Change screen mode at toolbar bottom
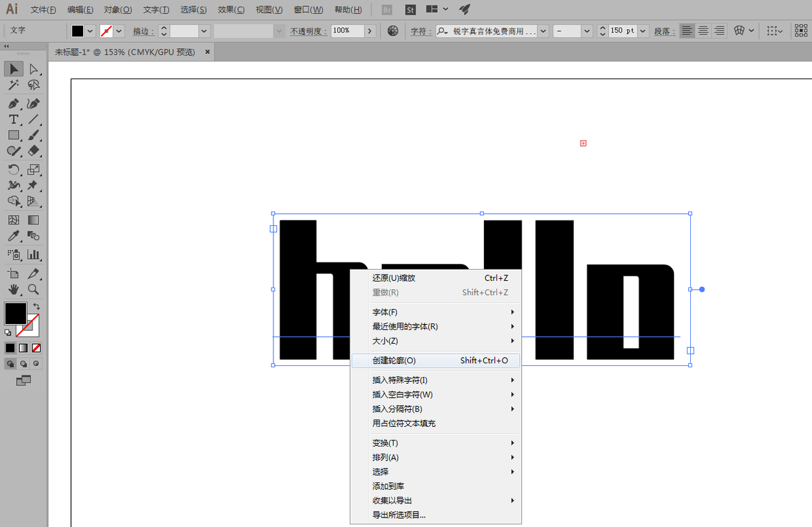812x527 pixels. point(24,381)
